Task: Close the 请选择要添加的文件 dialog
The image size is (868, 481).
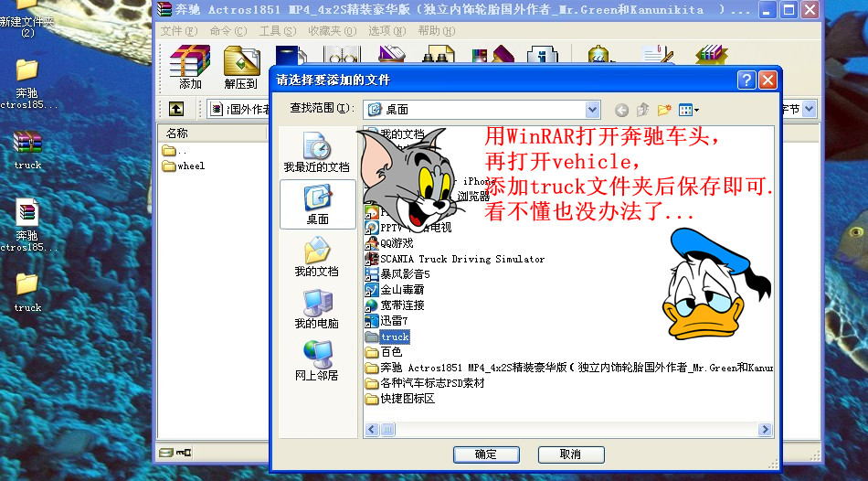Action: point(767,80)
